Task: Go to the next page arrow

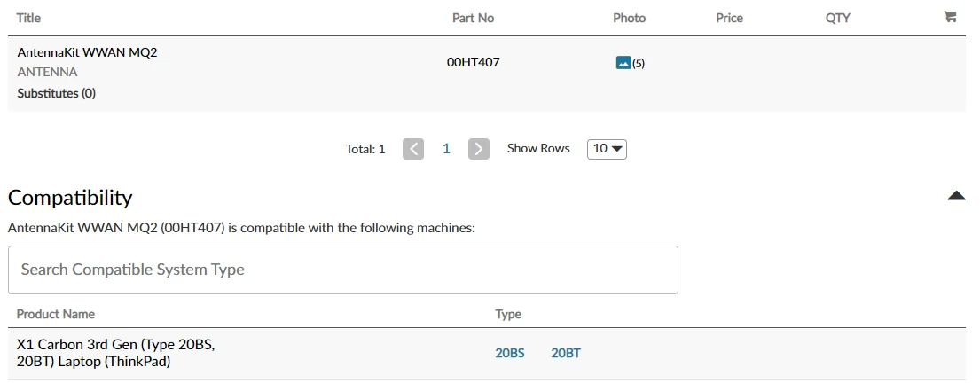Action: point(479,149)
